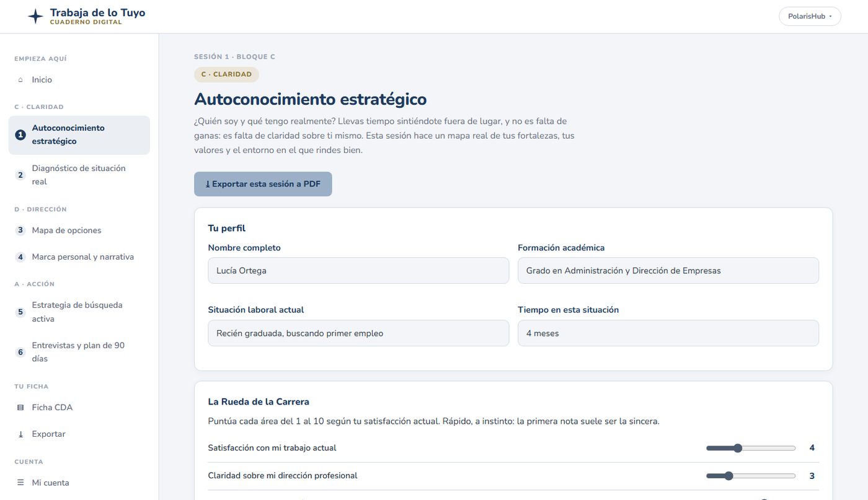Click the number 4 step badge
Viewport: 868px width, 500px height.
coord(20,257)
